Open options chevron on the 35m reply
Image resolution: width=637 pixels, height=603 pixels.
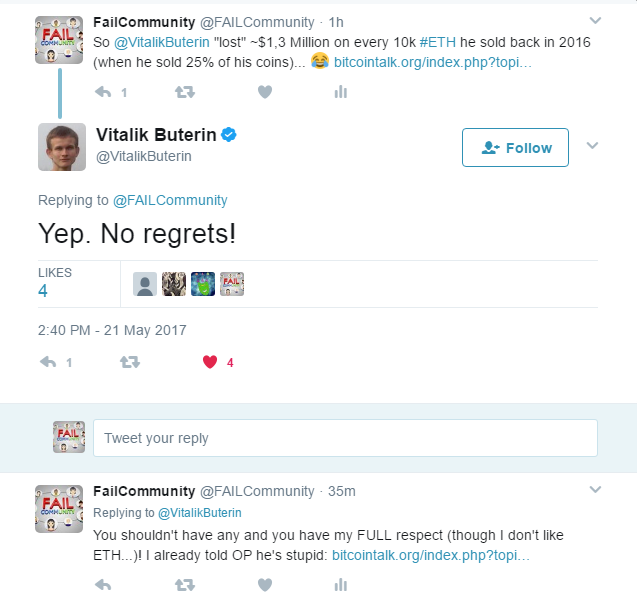point(595,489)
